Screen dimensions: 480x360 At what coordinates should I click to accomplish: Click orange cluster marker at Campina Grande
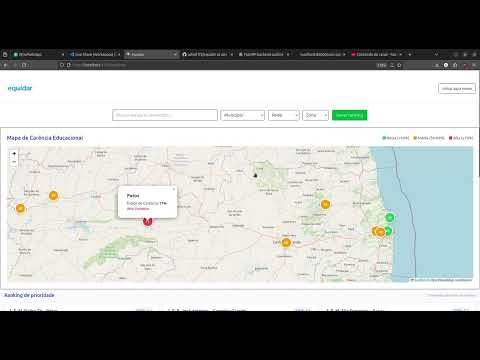286,242
